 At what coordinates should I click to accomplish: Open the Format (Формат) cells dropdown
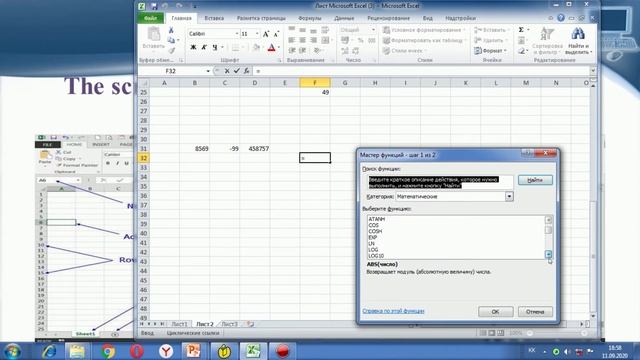coord(491,51)
